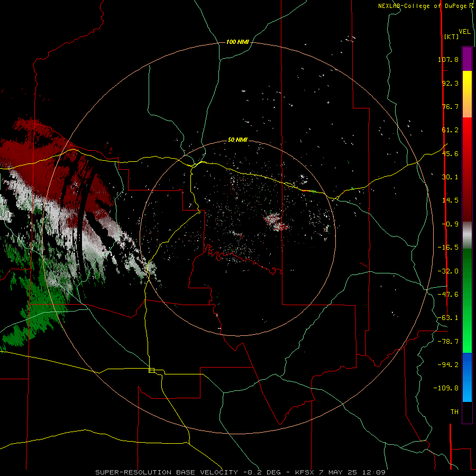The image size is (476, 476).
Task: Click the gray near-zero color bar segment
Action: click(x=467, y=235)
